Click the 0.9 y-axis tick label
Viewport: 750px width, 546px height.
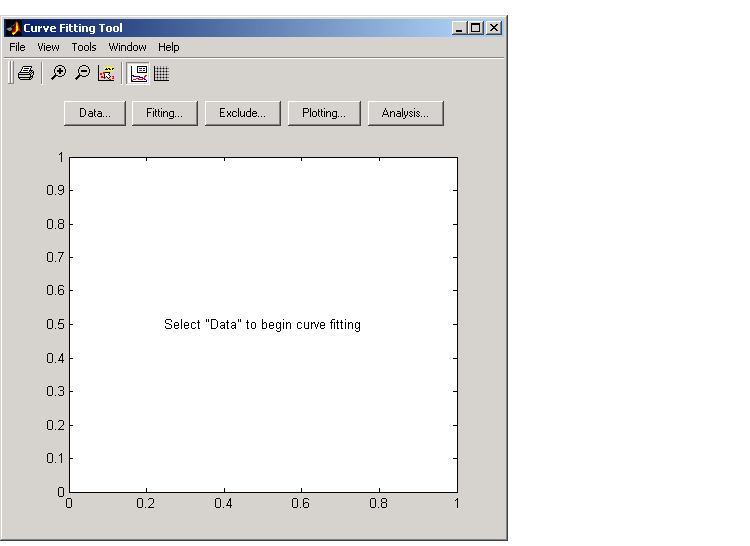55,190
